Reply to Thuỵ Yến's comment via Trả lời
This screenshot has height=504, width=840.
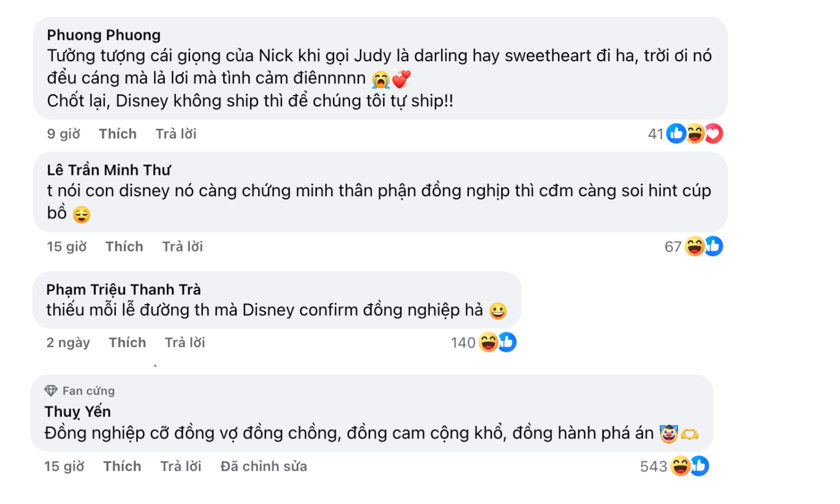(180, 467)
